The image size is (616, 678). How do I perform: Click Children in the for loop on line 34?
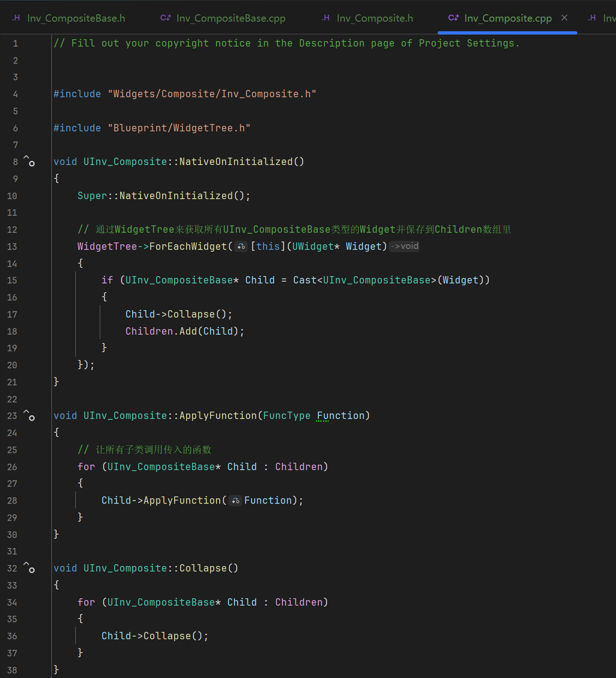(299, 602)
